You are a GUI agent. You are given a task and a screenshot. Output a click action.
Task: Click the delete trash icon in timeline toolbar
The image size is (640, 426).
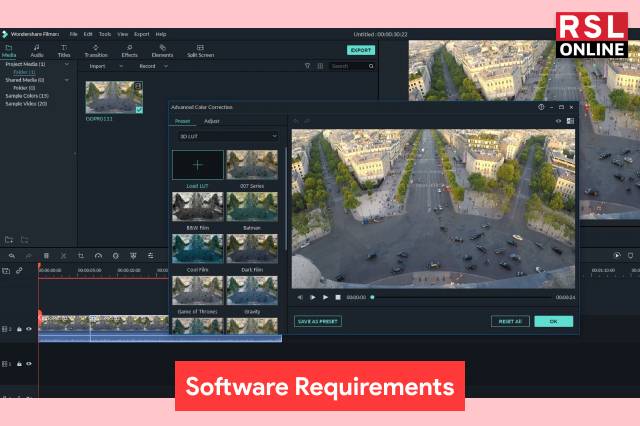point(46,256)
